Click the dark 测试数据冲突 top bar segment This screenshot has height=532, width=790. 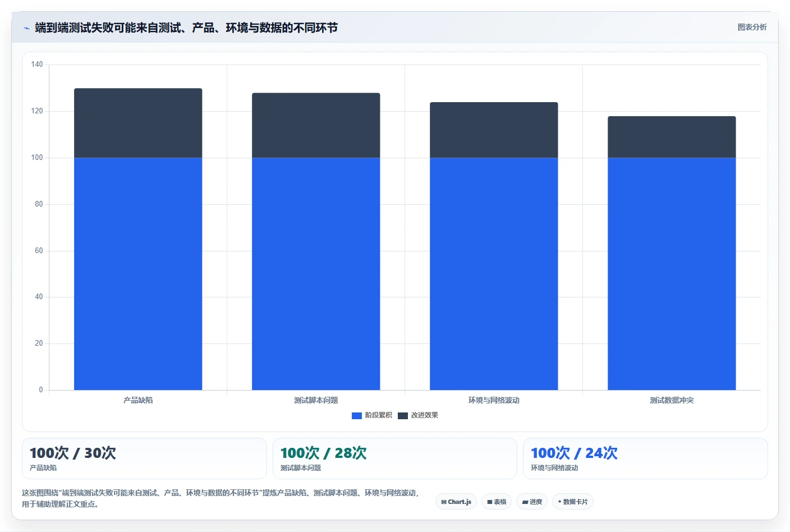[x=672, y=137]
